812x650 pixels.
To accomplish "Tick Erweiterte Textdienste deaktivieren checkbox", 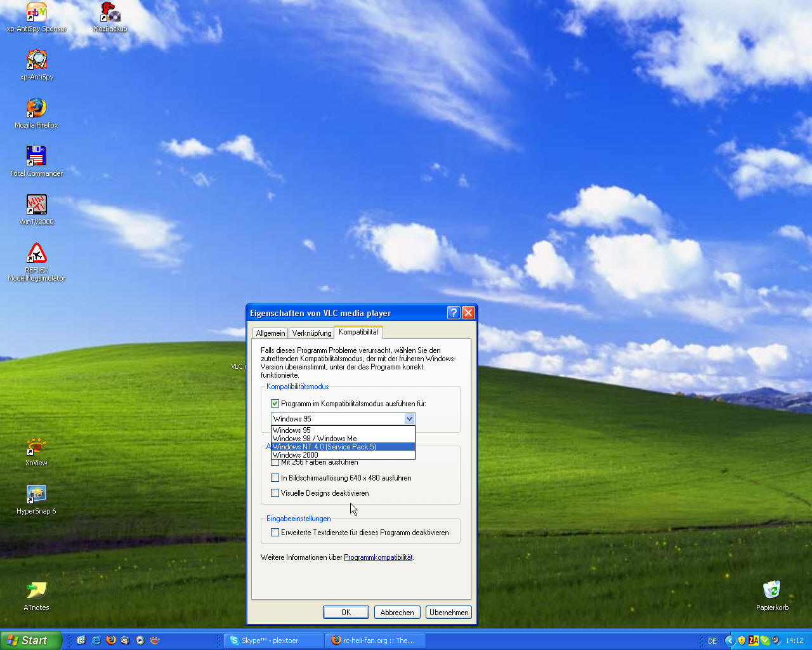I will 275,533.
